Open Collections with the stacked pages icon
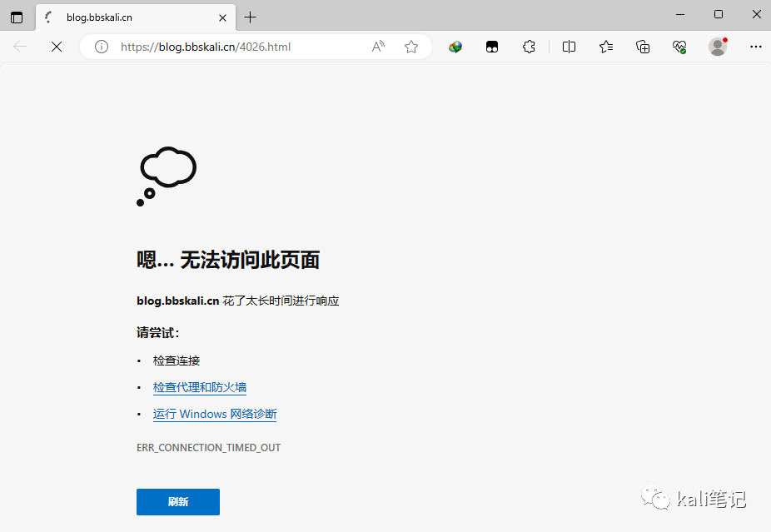Image resolution: width=771 pixels, height=532 pixels. tap(642, 47)
